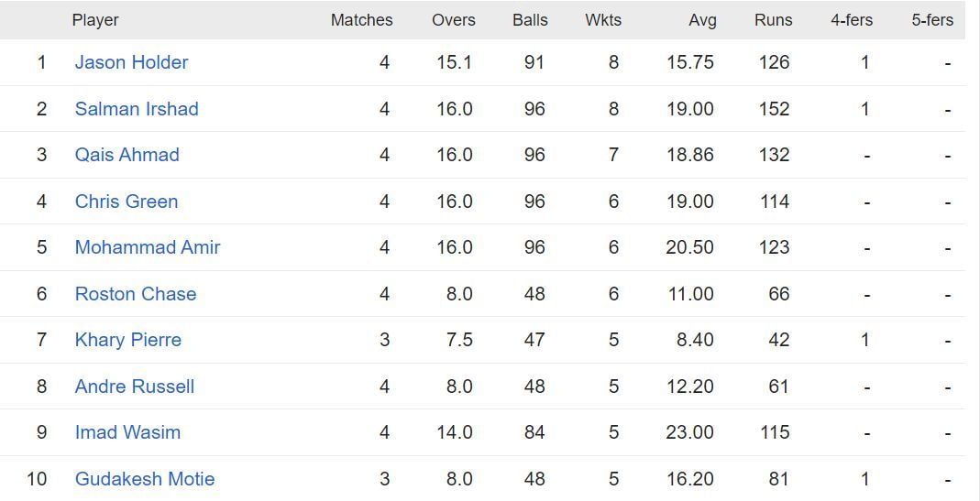Open Imad Wasim's profile link
The image size is (980, 501).
(x=127, y=432)
